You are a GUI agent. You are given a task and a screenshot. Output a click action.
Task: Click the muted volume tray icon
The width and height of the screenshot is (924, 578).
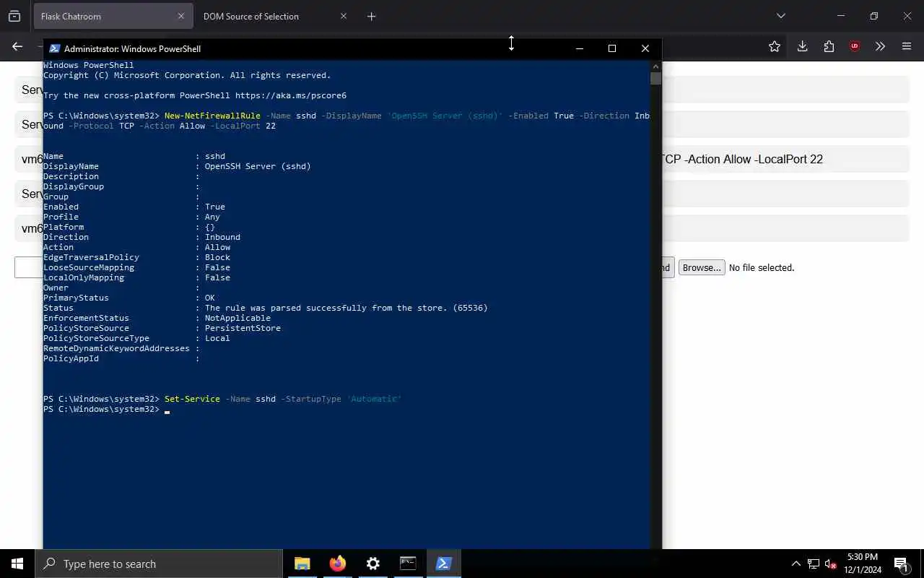(x=830, y=564)
